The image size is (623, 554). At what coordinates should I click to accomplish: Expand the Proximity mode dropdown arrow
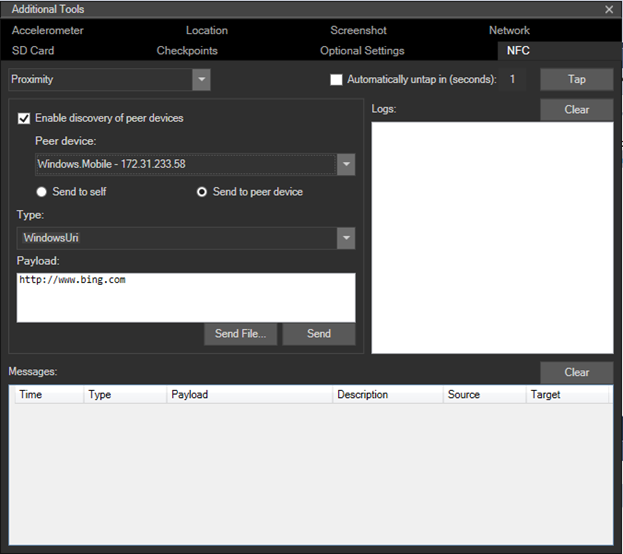pos(201,79)
